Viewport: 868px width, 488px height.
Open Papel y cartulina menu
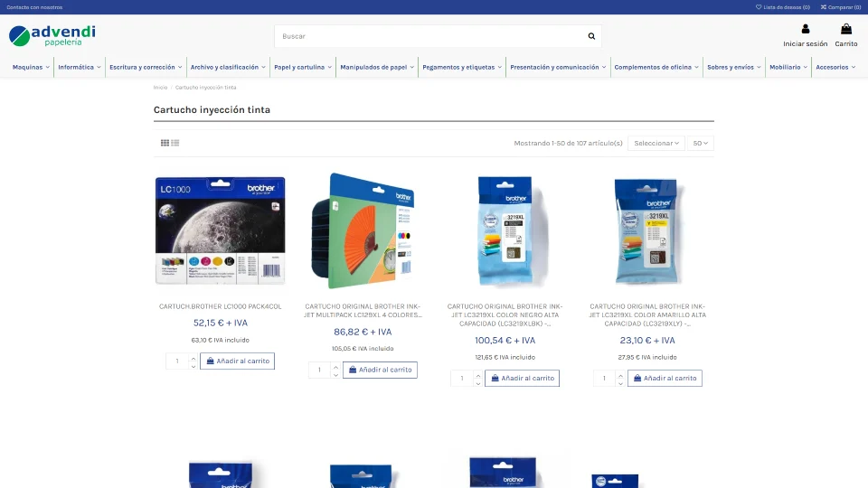point(303,67)
